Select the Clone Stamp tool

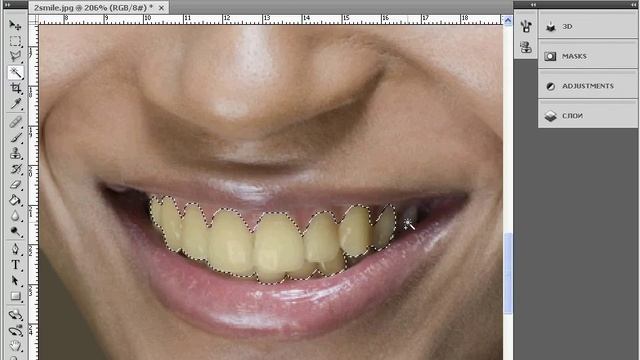tap(16, 153)
